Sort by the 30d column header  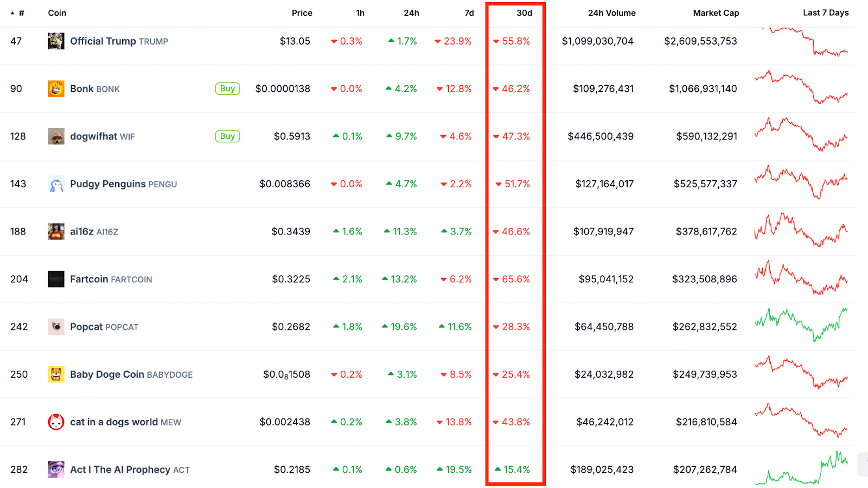point(524,13)
